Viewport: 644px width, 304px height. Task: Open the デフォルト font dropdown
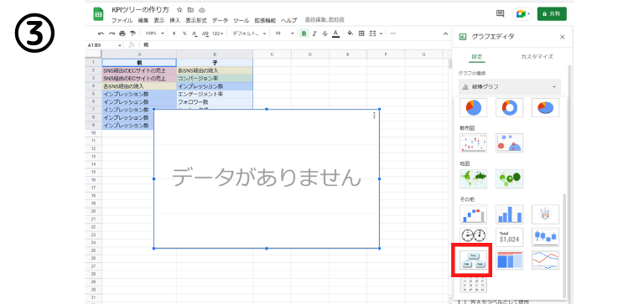pyautogui.click(x=249, y=33)
